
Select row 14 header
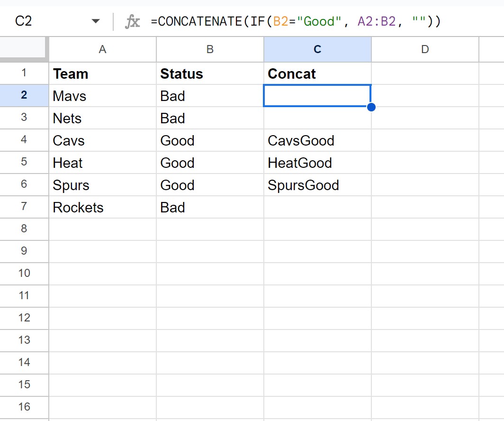pyautogui.click(x=24, y=363)
